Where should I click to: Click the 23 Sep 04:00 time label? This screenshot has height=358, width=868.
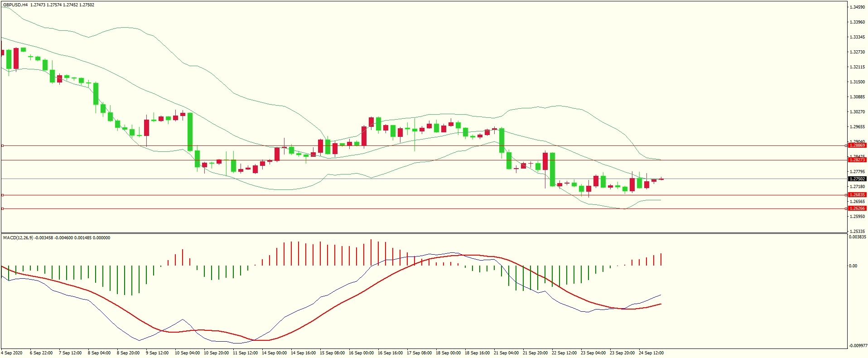593,353
